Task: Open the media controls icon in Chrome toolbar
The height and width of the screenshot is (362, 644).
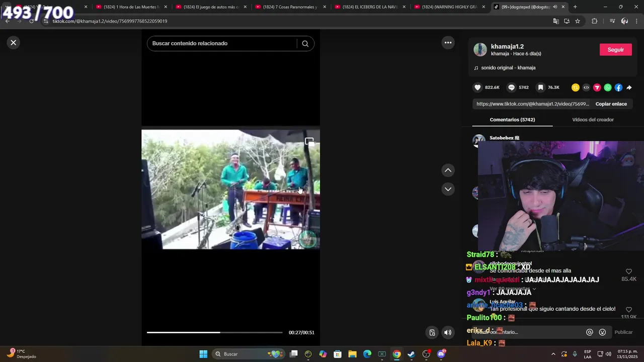Action: [612, 21]
